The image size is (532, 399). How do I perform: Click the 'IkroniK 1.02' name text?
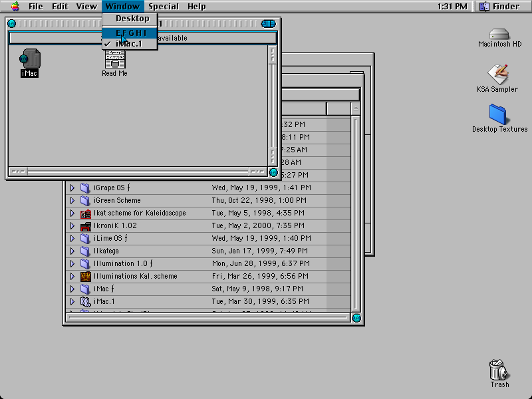click(x=115, y=225)
